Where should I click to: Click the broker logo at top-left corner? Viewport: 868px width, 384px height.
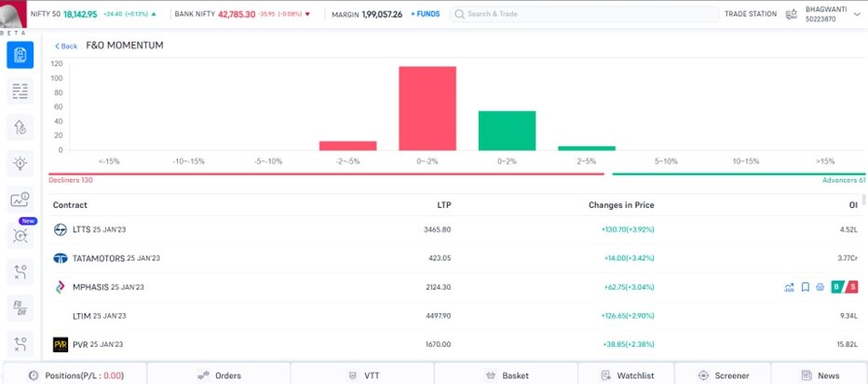click(13, 14)
